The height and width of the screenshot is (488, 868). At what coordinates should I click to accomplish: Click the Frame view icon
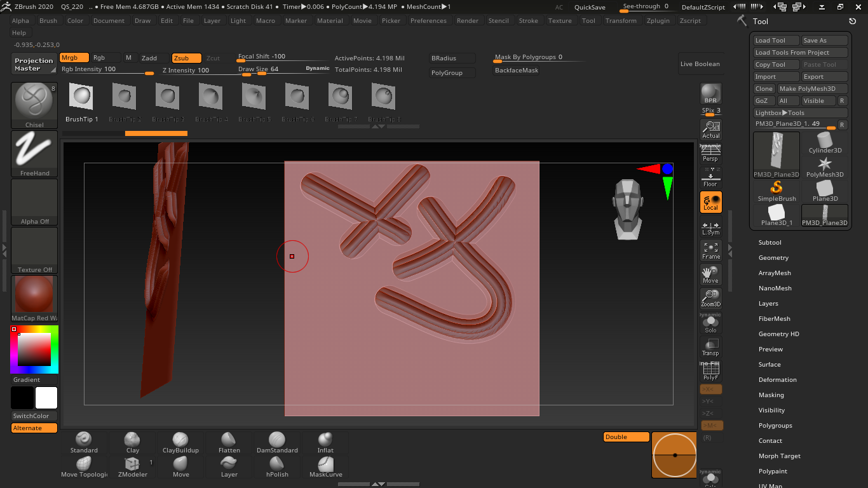(x=710, y=250)
